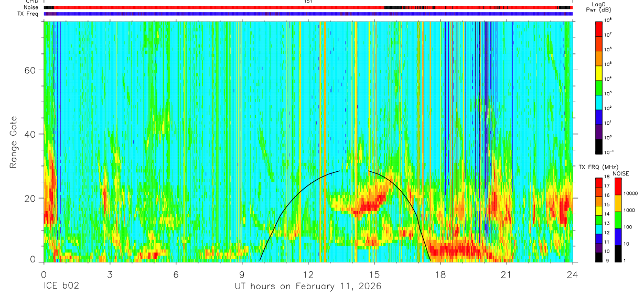644x297 pixels.
Task: Click the 'TX Freq' strip label at top left
Action: pyautogui.click(x=28, y=14)
